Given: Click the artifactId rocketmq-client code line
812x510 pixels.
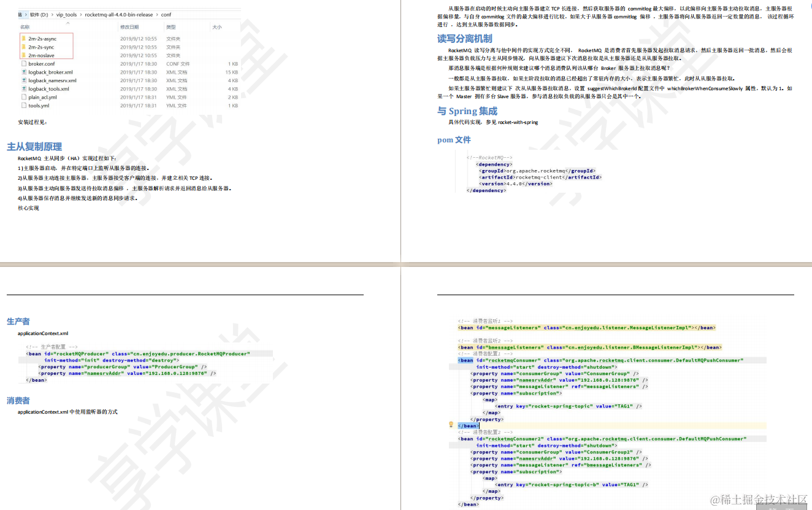Looking at the screenshot, I should point(540,177).
